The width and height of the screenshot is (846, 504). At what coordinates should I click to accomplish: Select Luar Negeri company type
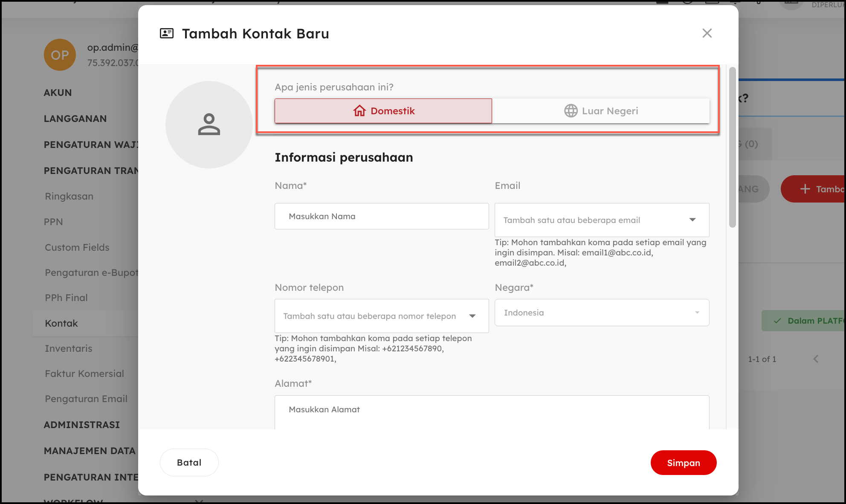[601, 111]
